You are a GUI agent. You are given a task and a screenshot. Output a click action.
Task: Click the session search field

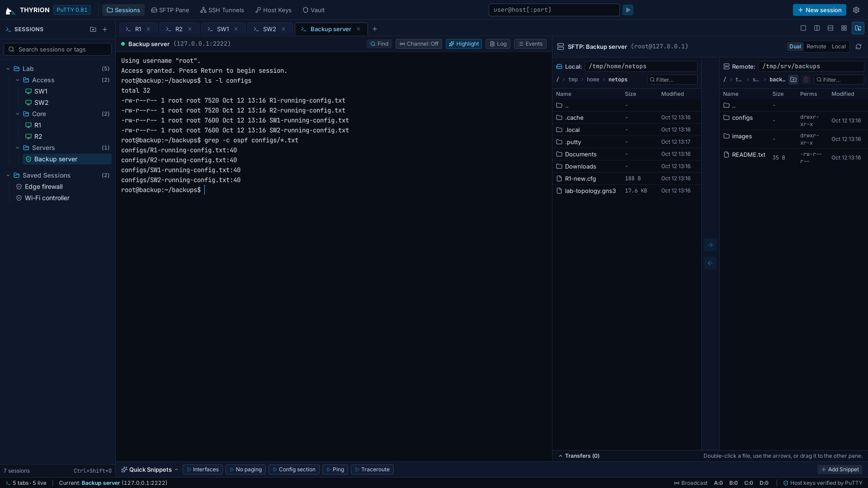click(x=58, y=49)
